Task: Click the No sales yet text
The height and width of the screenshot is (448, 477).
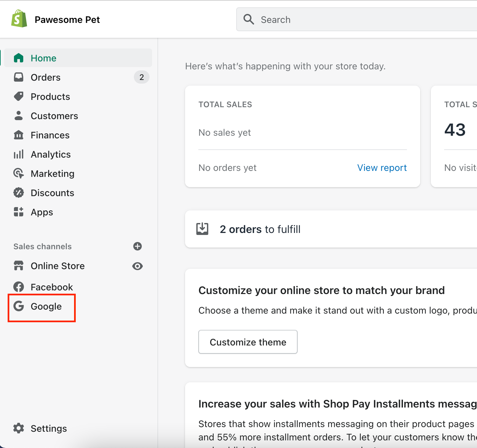Action: [x=225, y=133]
